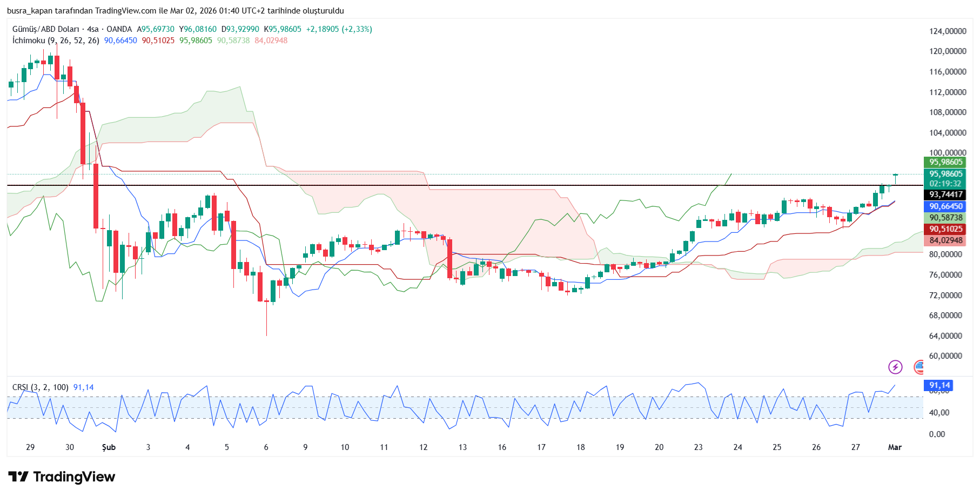980x497 pixels.
Task: Click the Şub month marker on time axis
Action: pos(109,447)
